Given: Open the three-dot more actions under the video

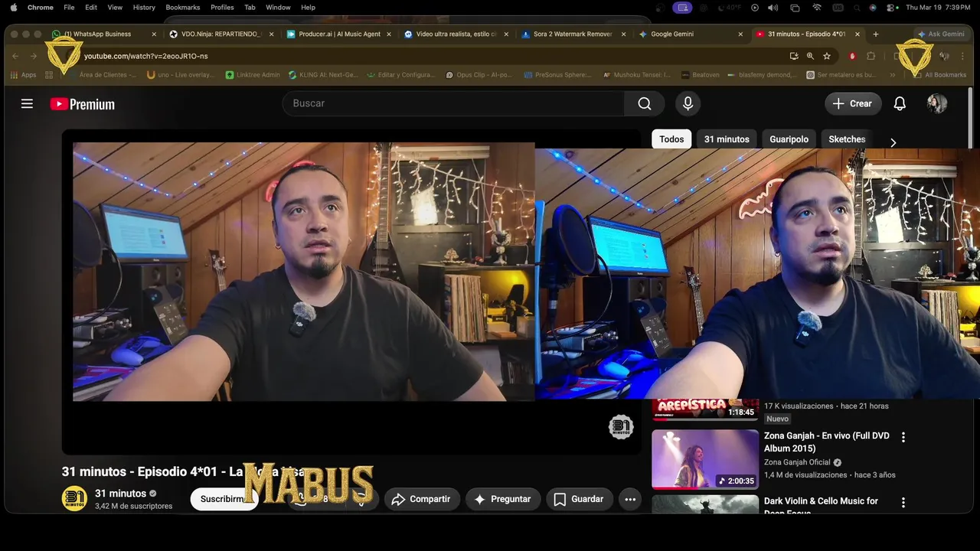Looking at the screenshot, I should click(630, 499).
